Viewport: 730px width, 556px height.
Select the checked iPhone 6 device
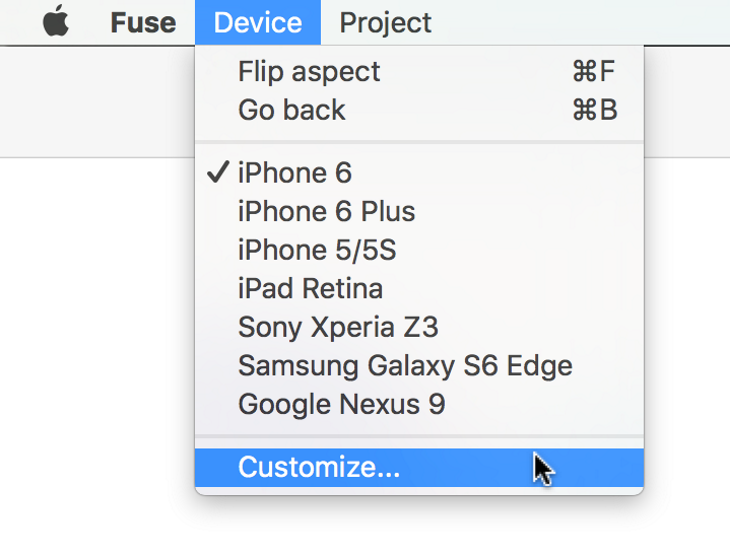419,173
